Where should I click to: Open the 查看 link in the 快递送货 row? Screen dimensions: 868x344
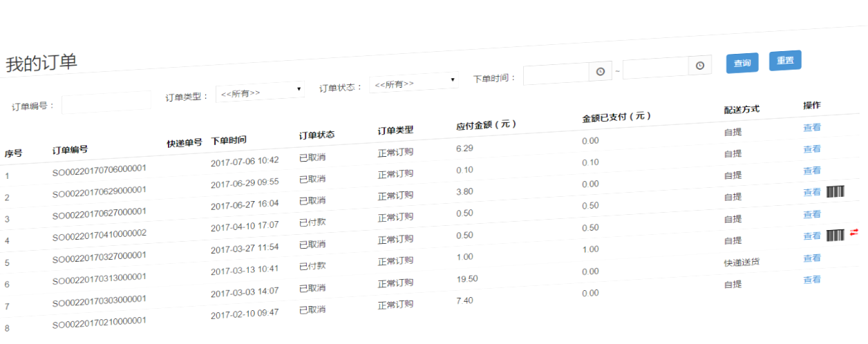tap(811, 258)
